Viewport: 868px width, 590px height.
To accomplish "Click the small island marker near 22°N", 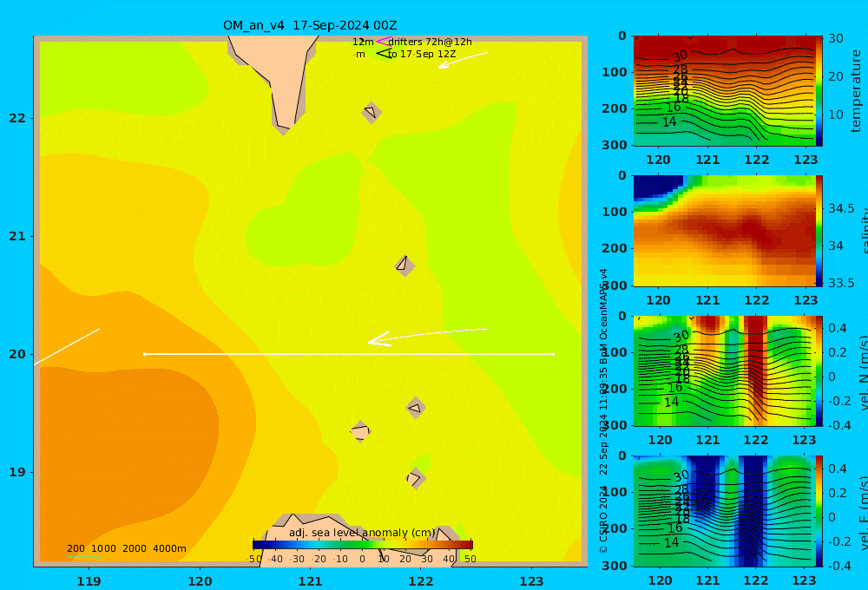I will coord(372,112).
